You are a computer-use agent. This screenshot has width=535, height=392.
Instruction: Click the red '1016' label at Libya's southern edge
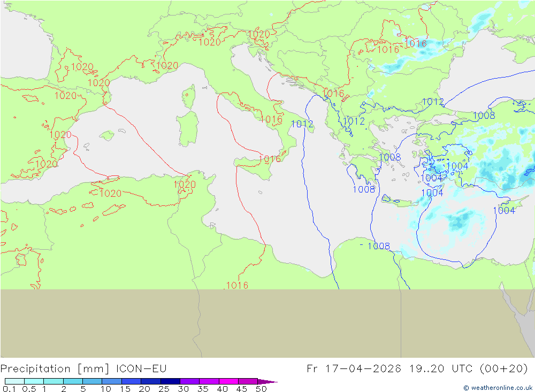click(237, 285)
